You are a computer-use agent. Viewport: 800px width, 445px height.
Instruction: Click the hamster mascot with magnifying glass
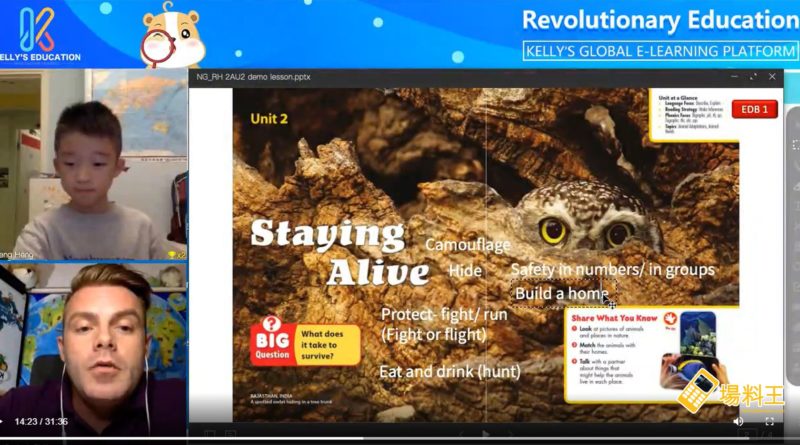[x=172, y=36]
